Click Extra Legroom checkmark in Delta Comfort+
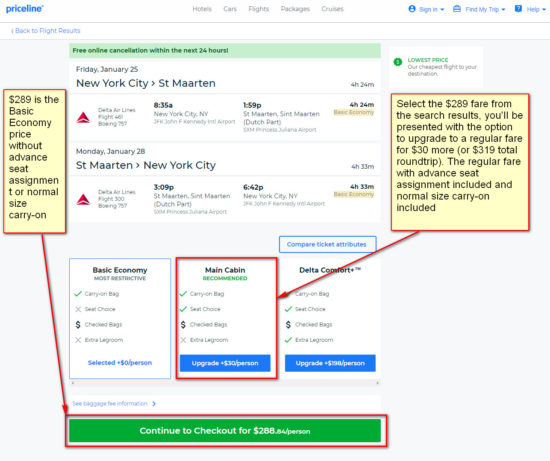 pos(288,340)
